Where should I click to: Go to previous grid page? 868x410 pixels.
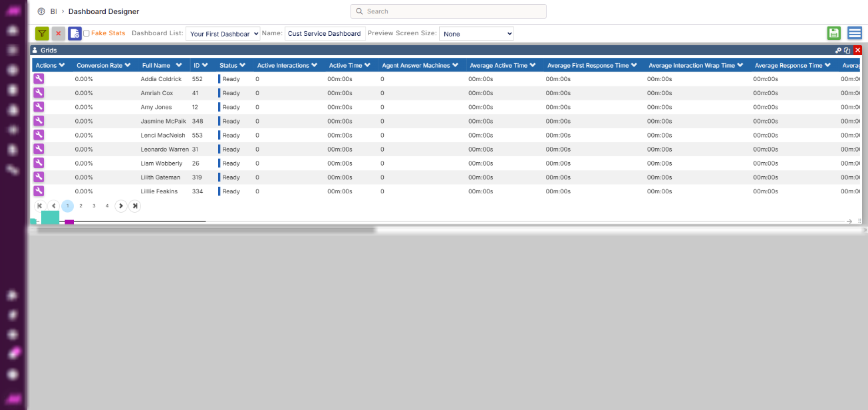[x=54, y=206]
